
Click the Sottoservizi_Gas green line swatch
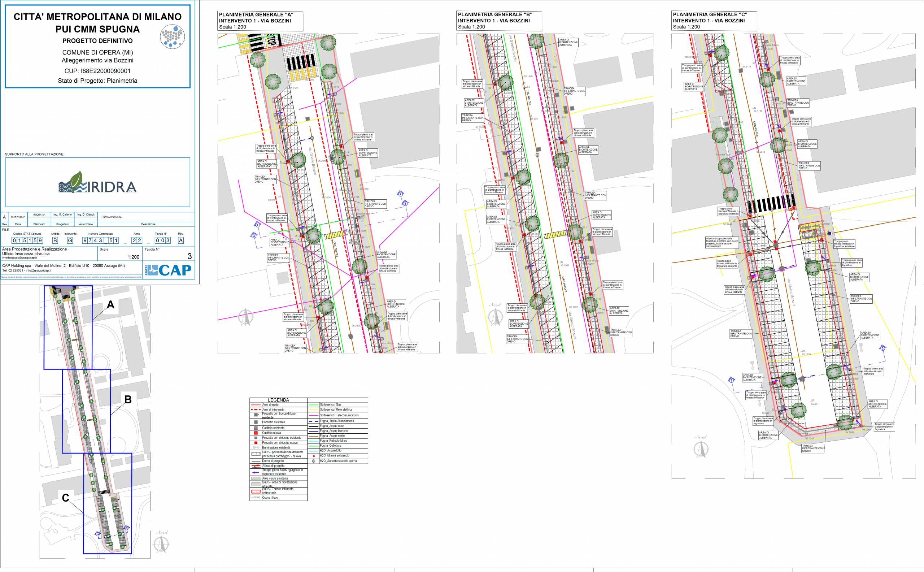click(313, 405)
